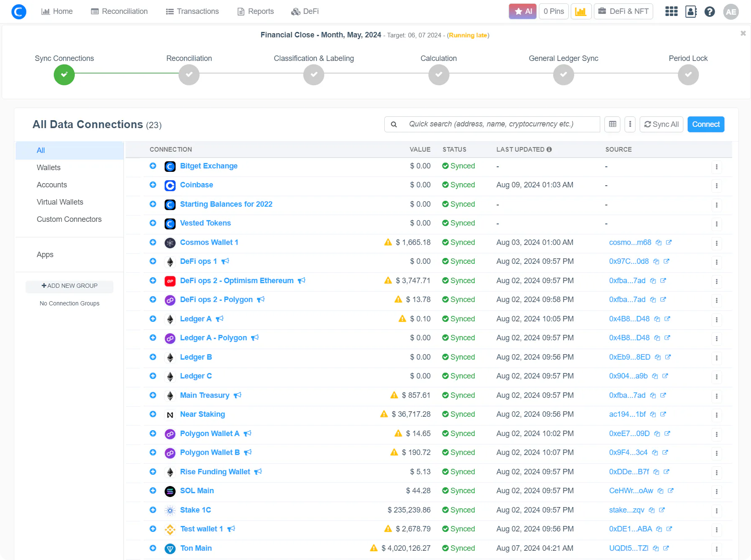The height and width of the screenshot is (560, 751).
Task: Click the Cryptio logo icon
Action: pyautogui.click(x=18, y=11)
